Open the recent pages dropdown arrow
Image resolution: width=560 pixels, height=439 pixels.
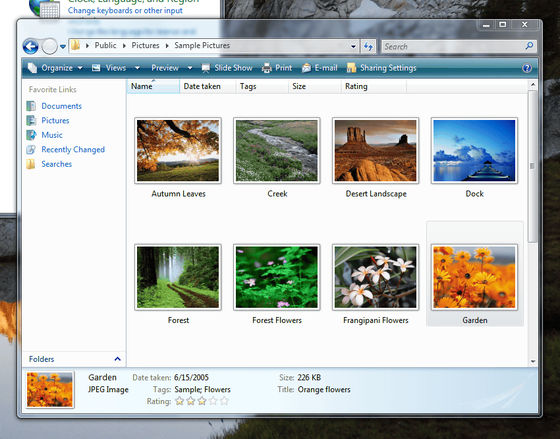point(62,47)
